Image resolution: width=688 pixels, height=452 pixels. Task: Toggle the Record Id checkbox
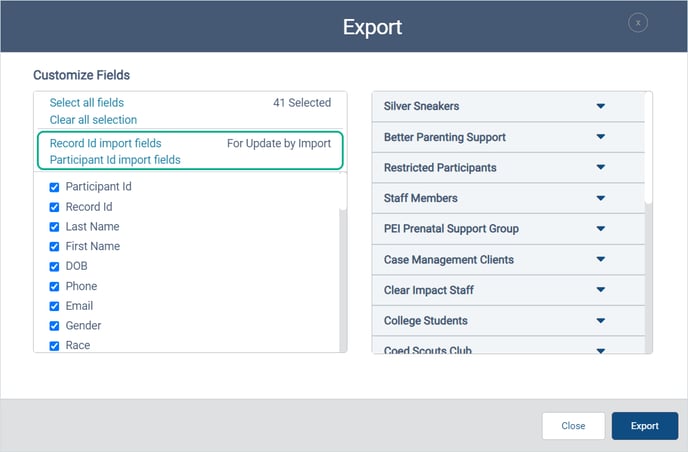[54, 207]
